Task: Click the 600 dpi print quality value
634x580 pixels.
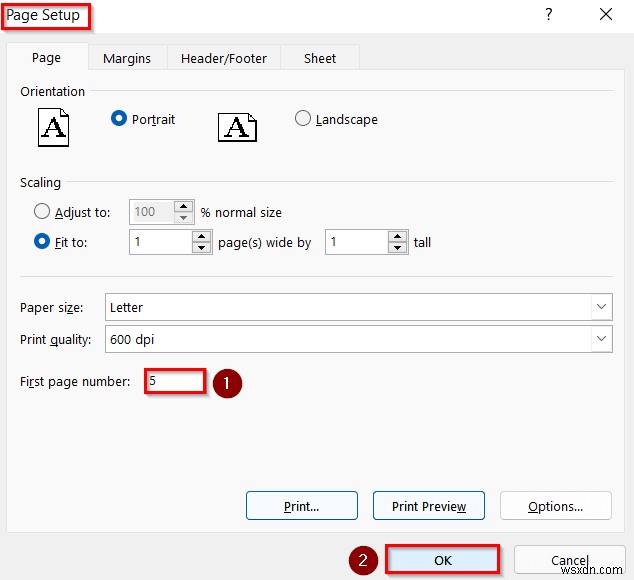Action: (132, 339)
